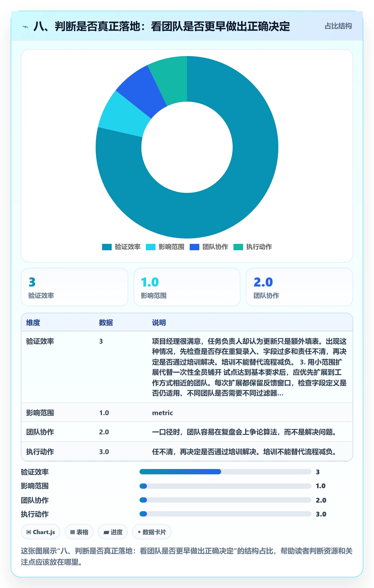The height and width of the screenshot is (588, 374).
Task: Select the 影响范围 data card showing 1.0
Action: (x=187, y=287)
